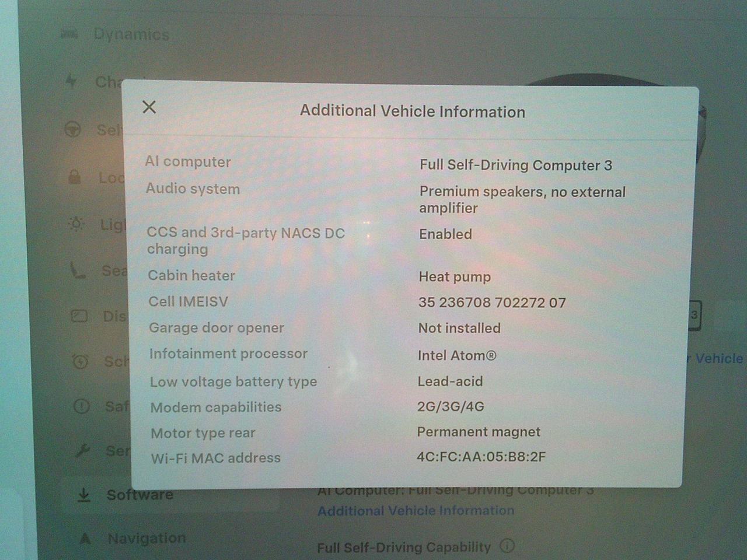
Task: Tap the IMEISV number "35 236708 702272 07"
Action: (492, 302)
